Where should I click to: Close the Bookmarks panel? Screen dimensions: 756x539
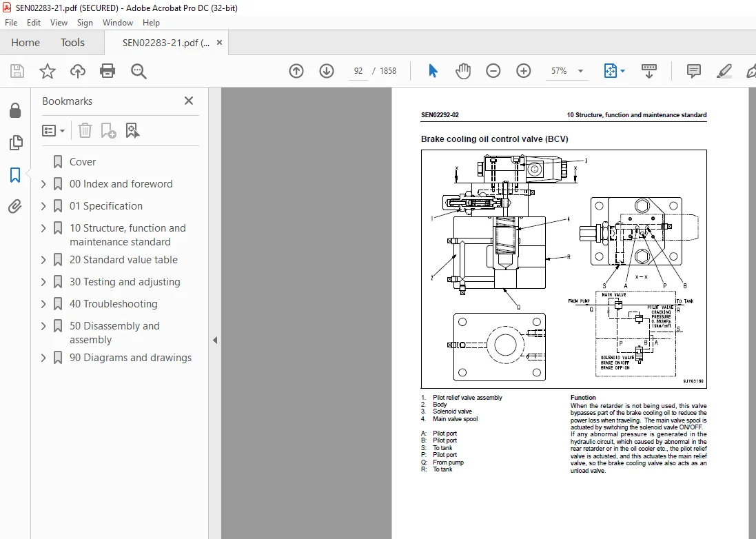tap(189, 101)
